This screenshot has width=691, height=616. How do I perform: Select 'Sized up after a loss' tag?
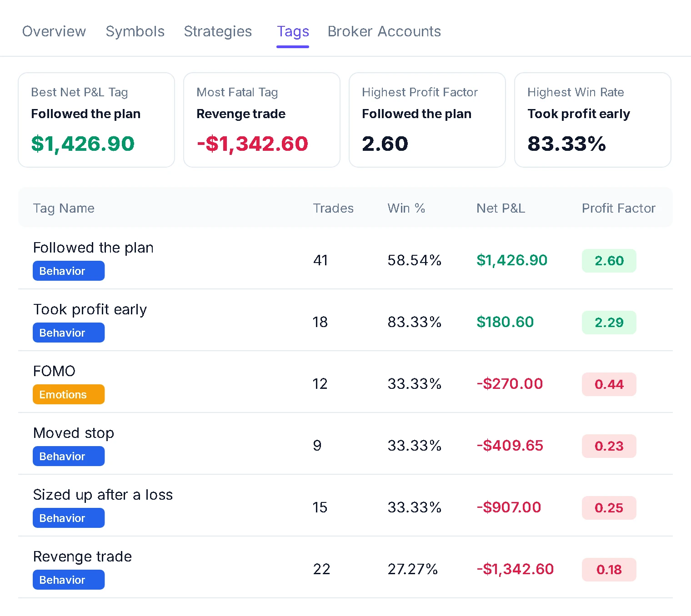(x=103, y=495)
